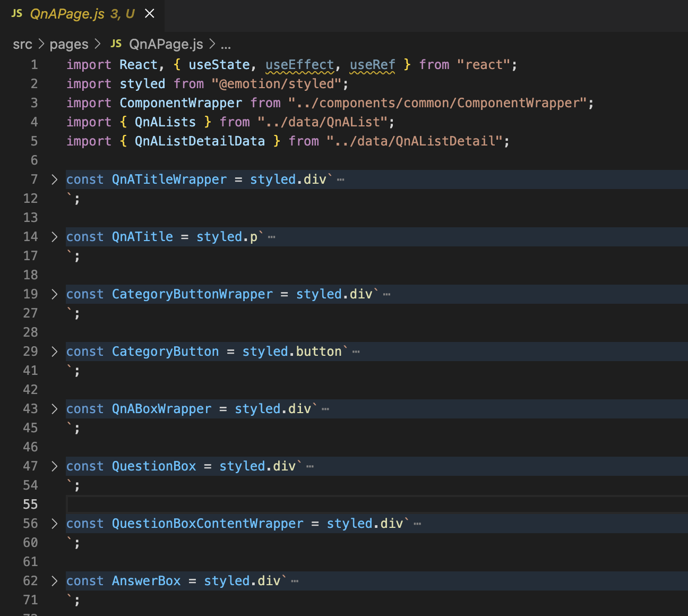Expand folded QnATitle block on line 14
Viewport: 688px width, 616px height.
[x=54, y=237]
